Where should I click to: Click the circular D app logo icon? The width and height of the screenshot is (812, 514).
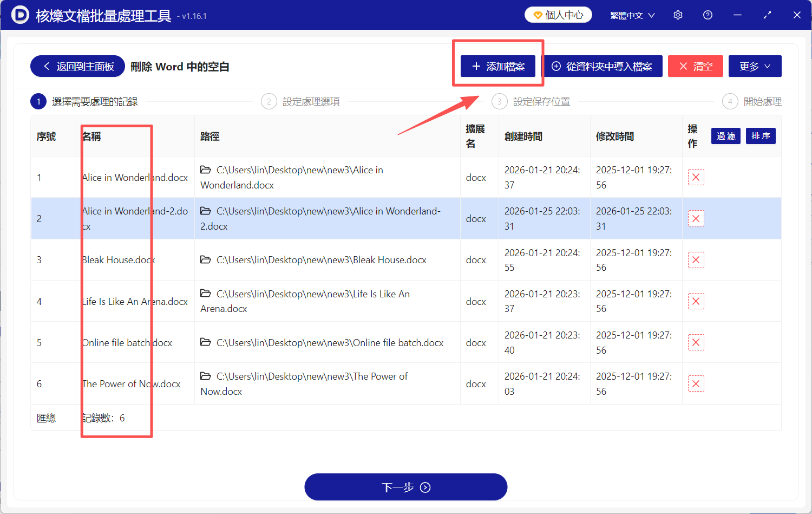pyautogui.click(x=21, y=15)
